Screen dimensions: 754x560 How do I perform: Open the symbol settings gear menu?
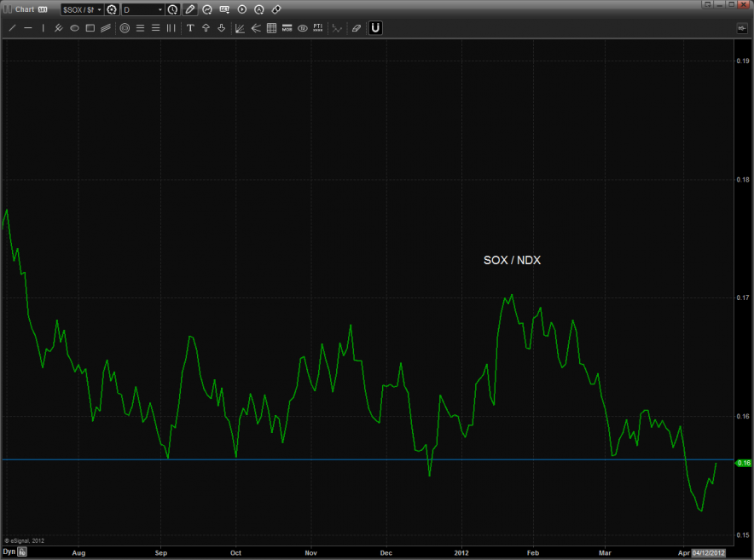(111, 9)
